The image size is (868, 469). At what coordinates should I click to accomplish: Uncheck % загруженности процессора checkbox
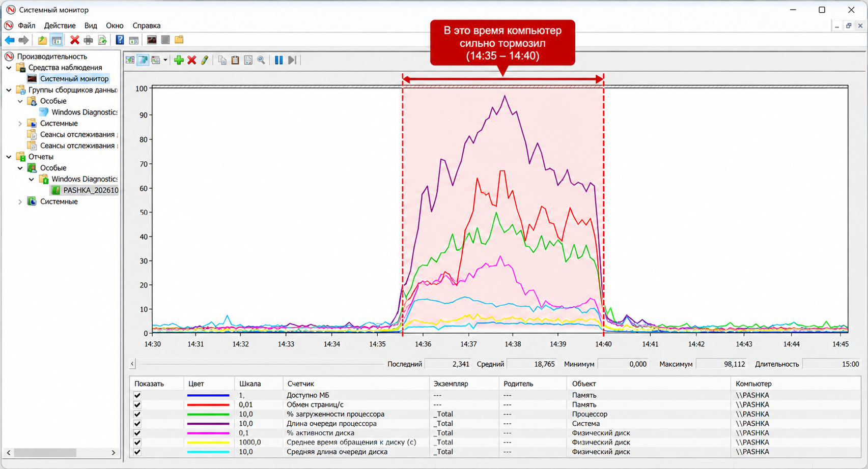[137, 414]
